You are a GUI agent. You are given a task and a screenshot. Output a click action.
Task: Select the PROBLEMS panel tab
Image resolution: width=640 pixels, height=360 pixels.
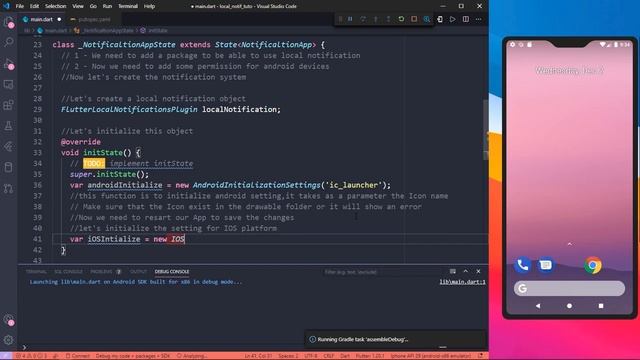tap(105, 272)
